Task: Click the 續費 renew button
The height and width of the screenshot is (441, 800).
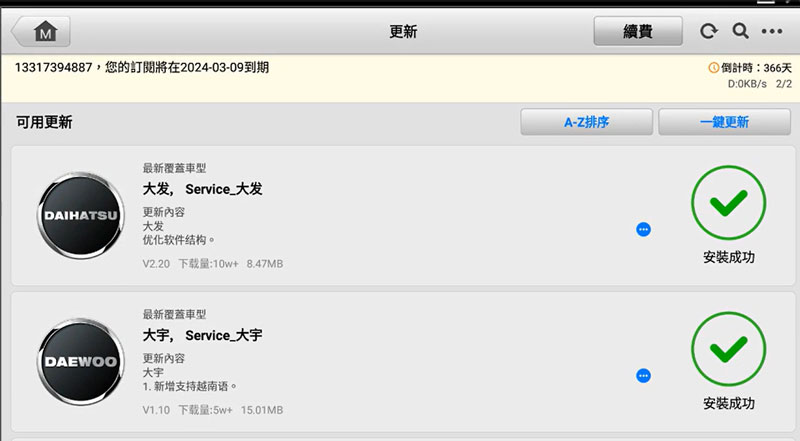Action: [638, 31]
